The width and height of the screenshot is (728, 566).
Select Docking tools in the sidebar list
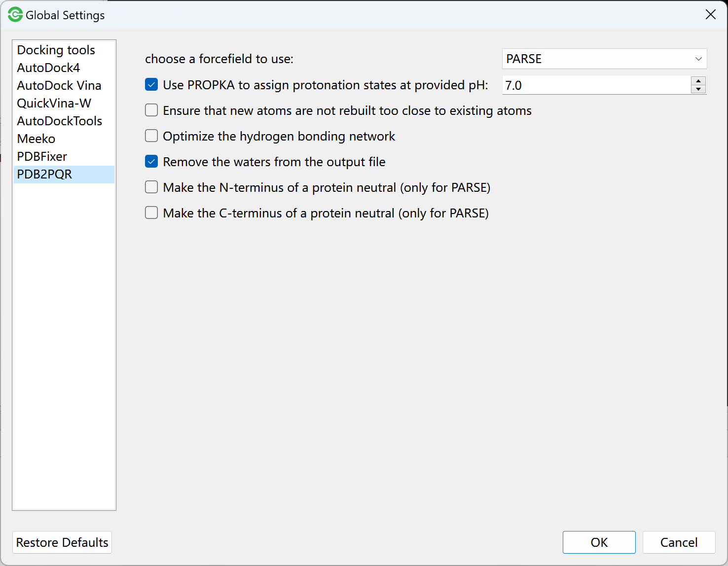[x=64, y=50]
